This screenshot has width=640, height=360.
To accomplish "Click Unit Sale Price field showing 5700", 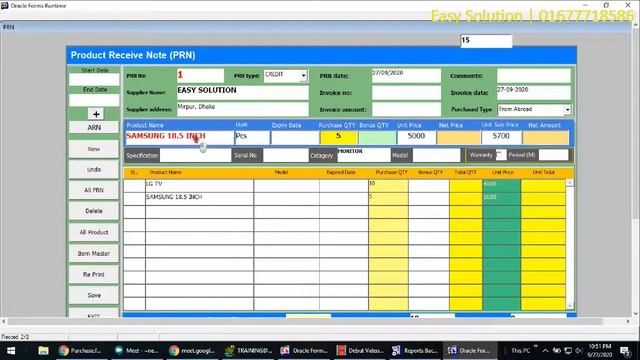I will tap(501, 137).
